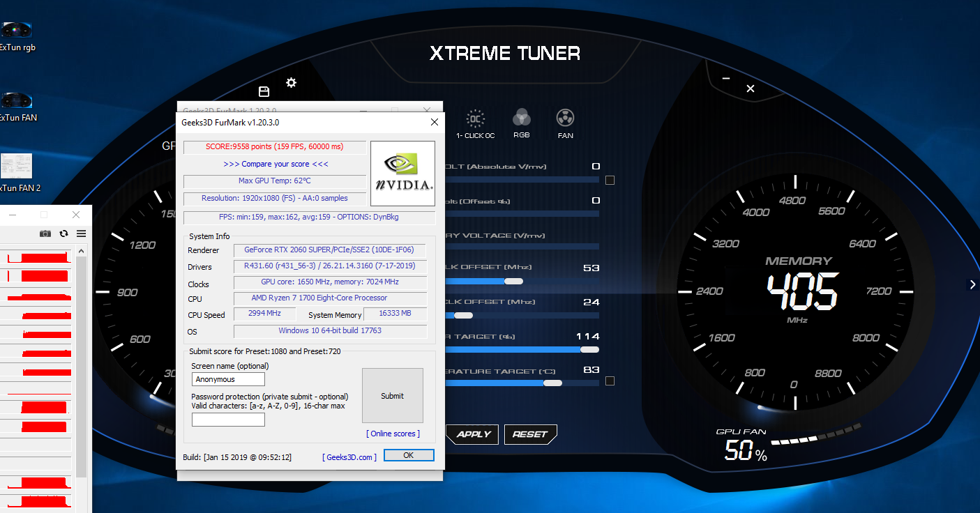Image resolution: width=980 pixels, height=513 pixels.
Task: Click the FPS min/max/avg text line
Action: [308, 217]
